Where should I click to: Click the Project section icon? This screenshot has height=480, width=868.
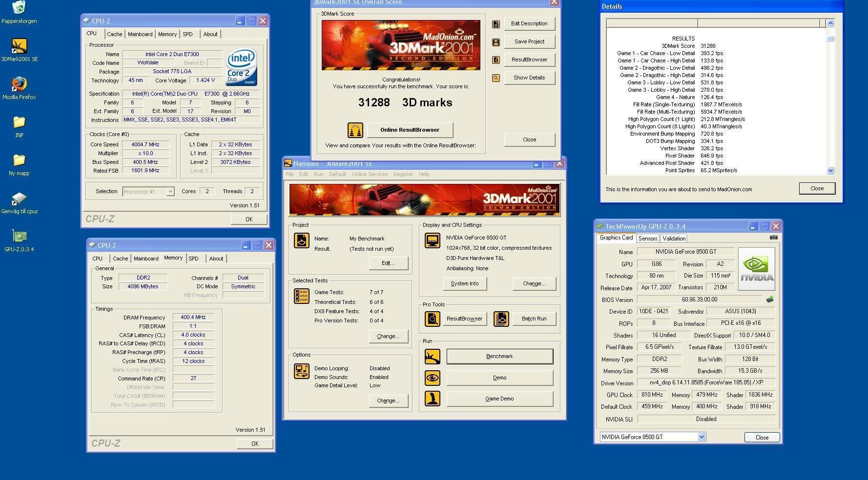302,240
